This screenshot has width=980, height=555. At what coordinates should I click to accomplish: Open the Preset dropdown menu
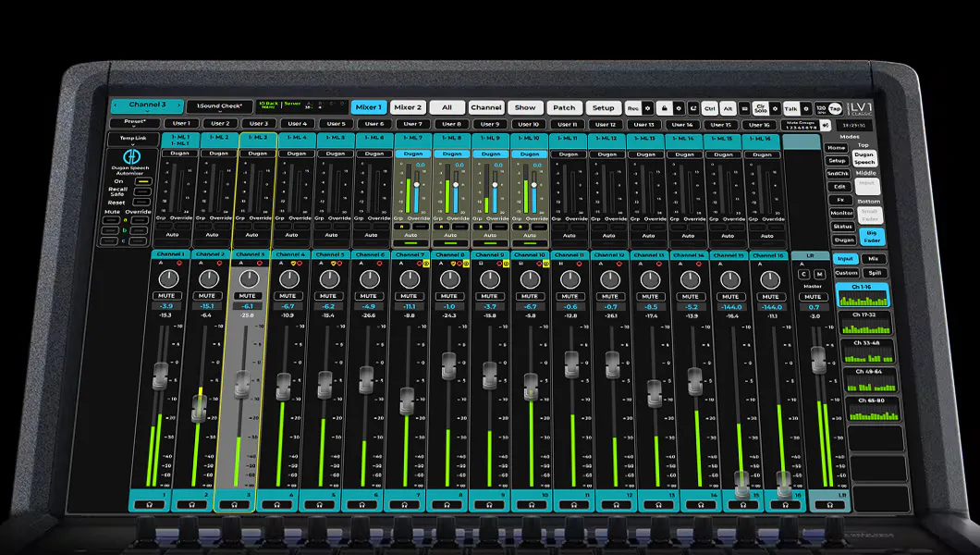click(x=134, y=122)
